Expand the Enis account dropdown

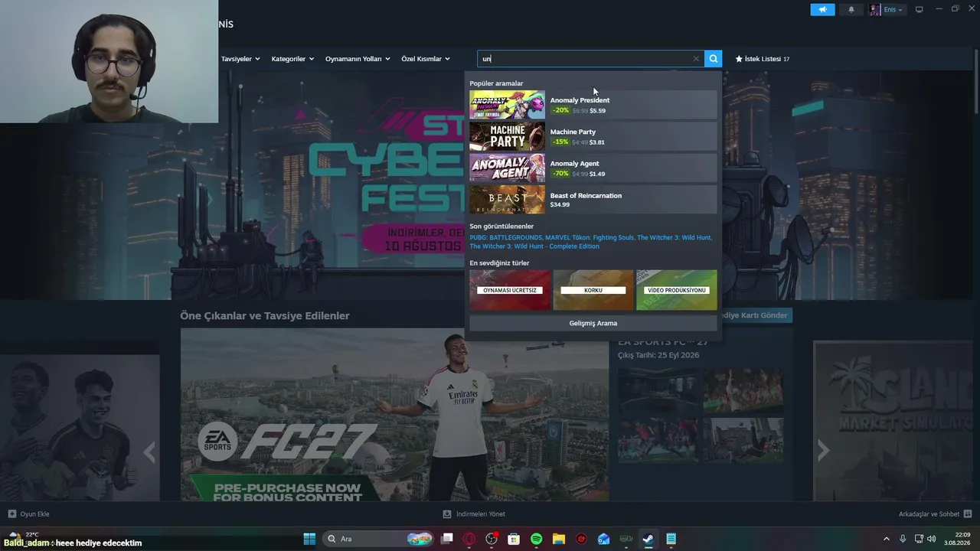(893, 10)
